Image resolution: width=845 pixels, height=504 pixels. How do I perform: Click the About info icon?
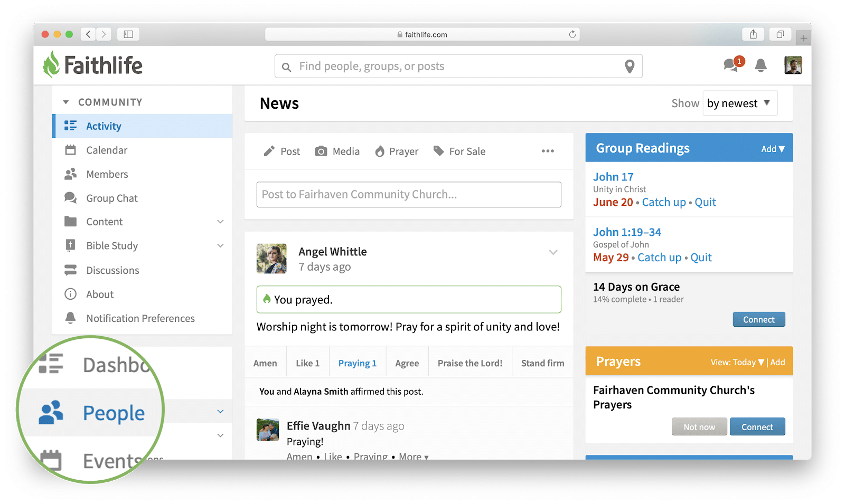point(70,294)
